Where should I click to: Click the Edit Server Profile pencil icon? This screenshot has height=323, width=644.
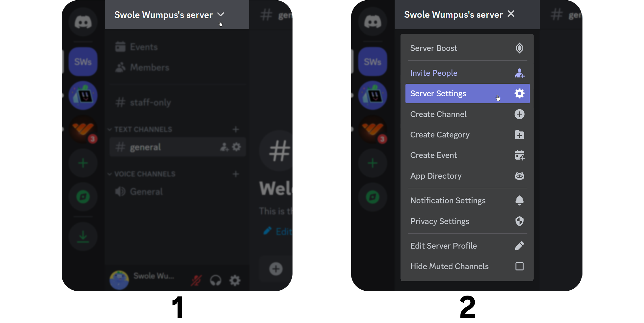pos(519,246)
